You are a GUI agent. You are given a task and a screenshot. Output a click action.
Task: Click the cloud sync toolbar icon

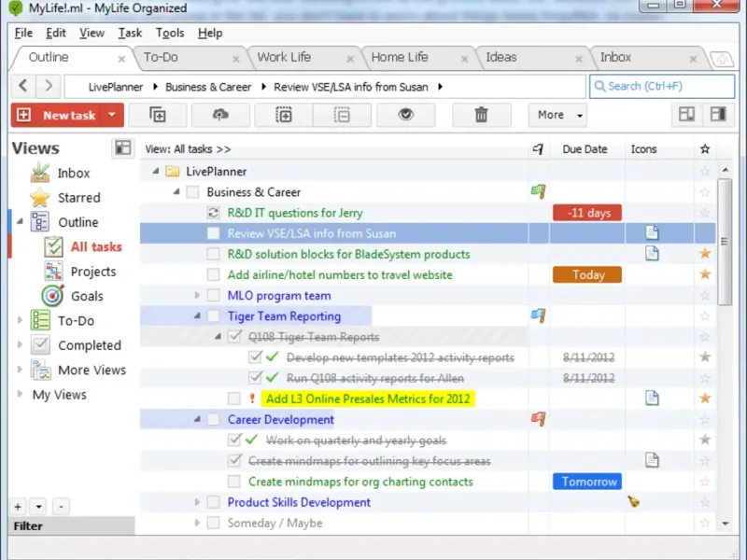click(x=220, y=115)
